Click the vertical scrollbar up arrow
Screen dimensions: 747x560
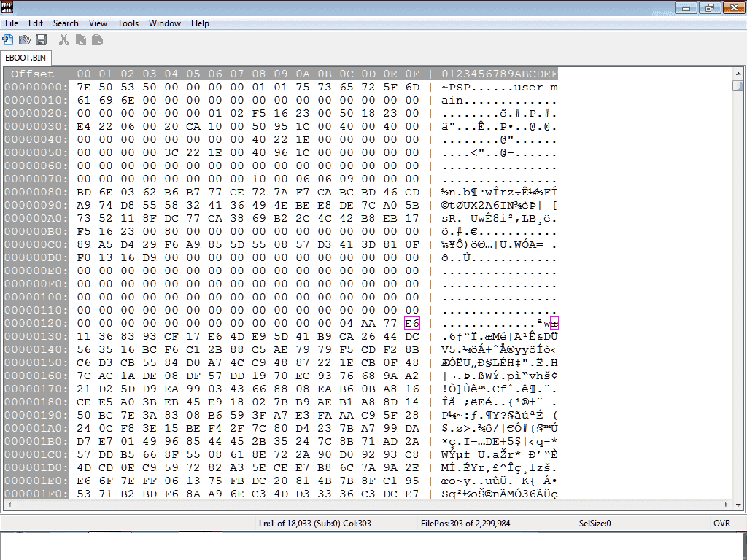pos(738,74)
